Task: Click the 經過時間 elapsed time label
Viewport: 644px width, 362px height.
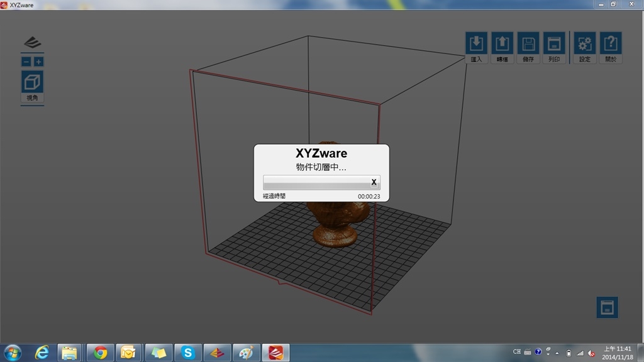Action: (x=274, y=196)
